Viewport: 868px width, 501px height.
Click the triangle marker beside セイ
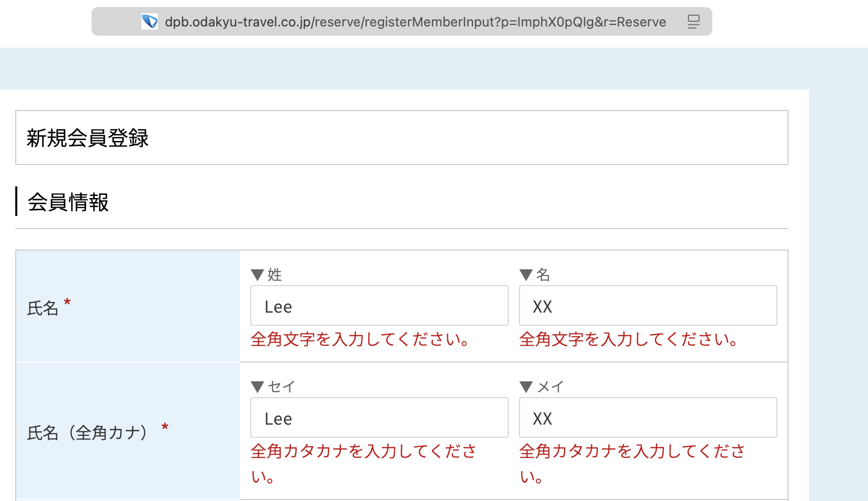pyautogui.click(x=257, y=387)
